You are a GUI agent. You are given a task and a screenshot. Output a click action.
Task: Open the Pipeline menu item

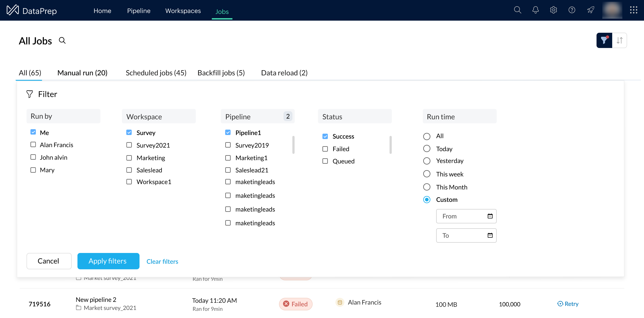(139, 11)
